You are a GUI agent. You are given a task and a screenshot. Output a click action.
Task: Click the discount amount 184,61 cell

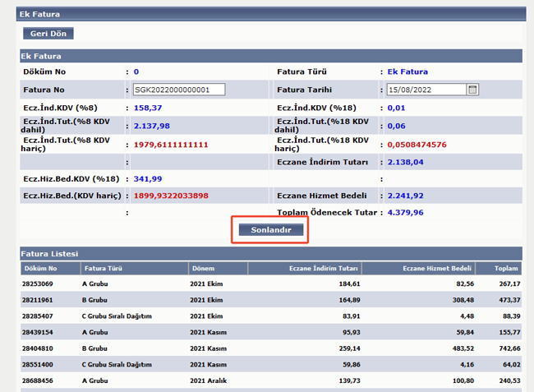pyautogui.click(x=349, y=284)
